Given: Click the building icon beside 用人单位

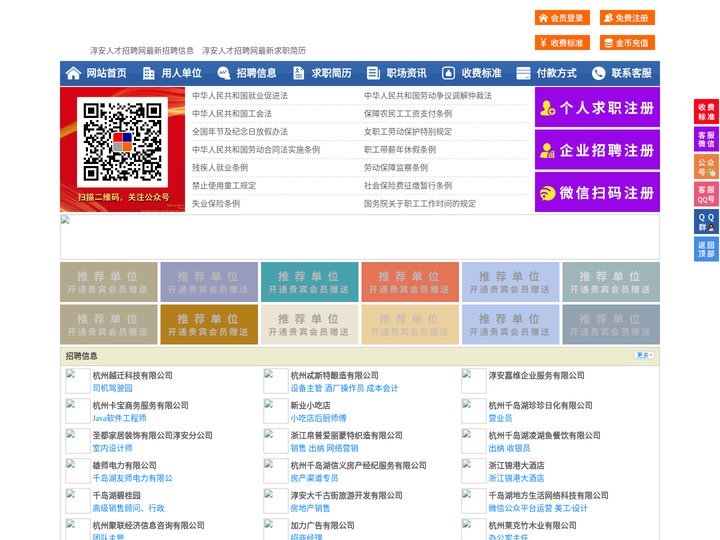Looking at the screenshot, I should click(x=148, y=73).
